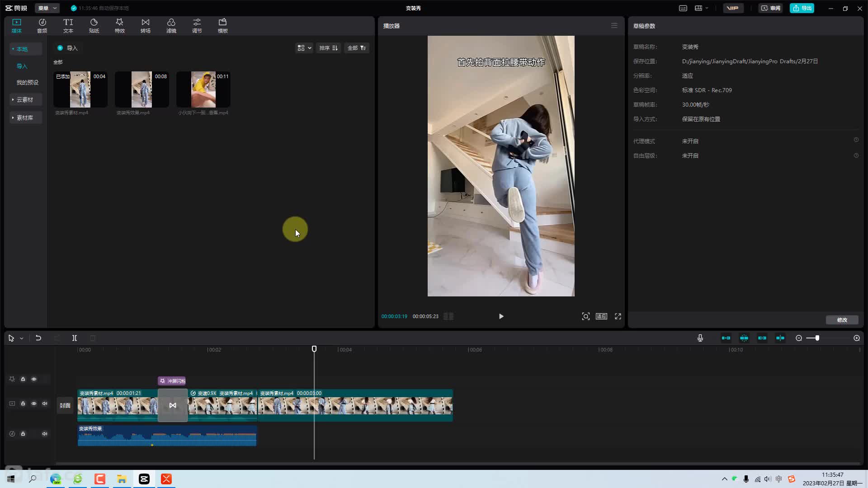Select the 变装秀效果.mp4 thumbnail
Viewport: 868px width, 488px height.
[142, 89]
